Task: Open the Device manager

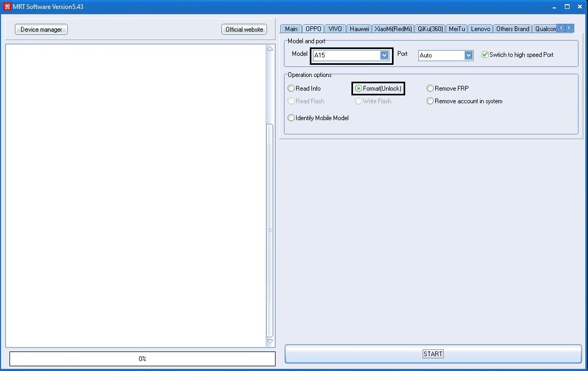Action: 41,30
